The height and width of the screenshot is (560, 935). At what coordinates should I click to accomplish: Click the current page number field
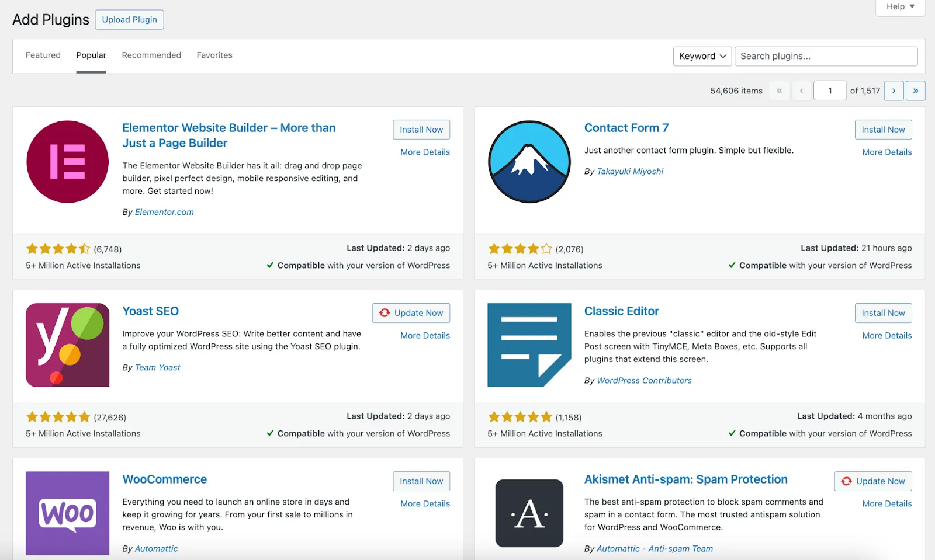click(830, 91)
